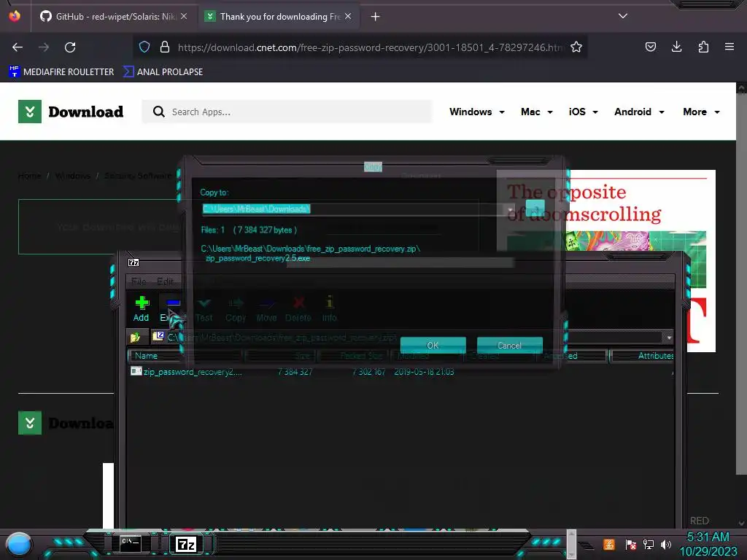Screen dimensions: 747x560
Task: Click the Start orb on the taskbar
Action: click(19, 545)
